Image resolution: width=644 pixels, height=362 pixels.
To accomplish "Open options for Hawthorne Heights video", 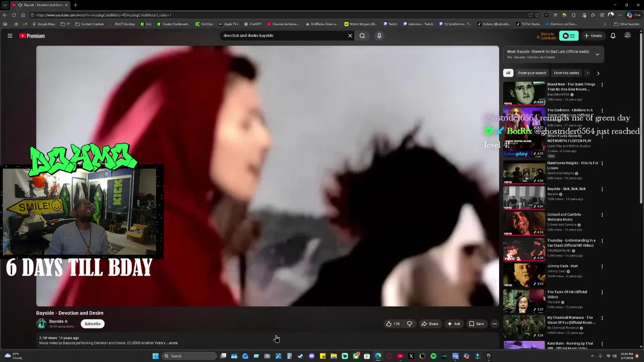I will coord(602,163).
